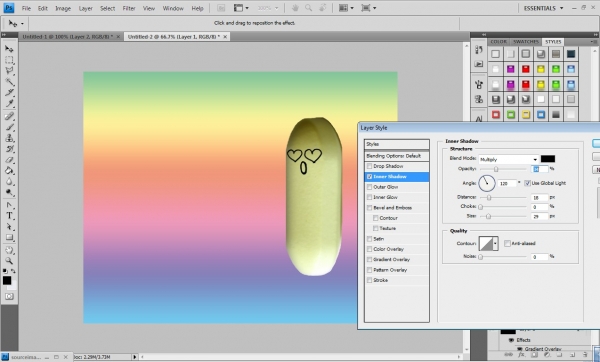
Task: Apply the dark navy style swatch
Action: coord(571,54)
